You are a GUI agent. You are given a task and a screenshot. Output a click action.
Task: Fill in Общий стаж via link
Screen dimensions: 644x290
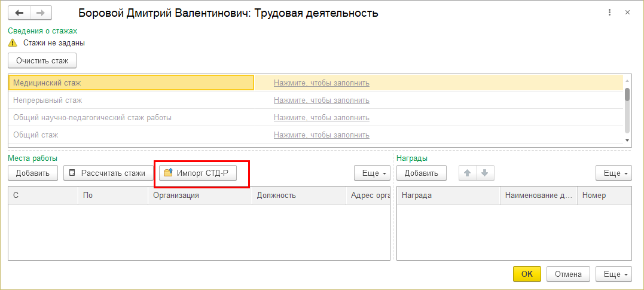321,135
